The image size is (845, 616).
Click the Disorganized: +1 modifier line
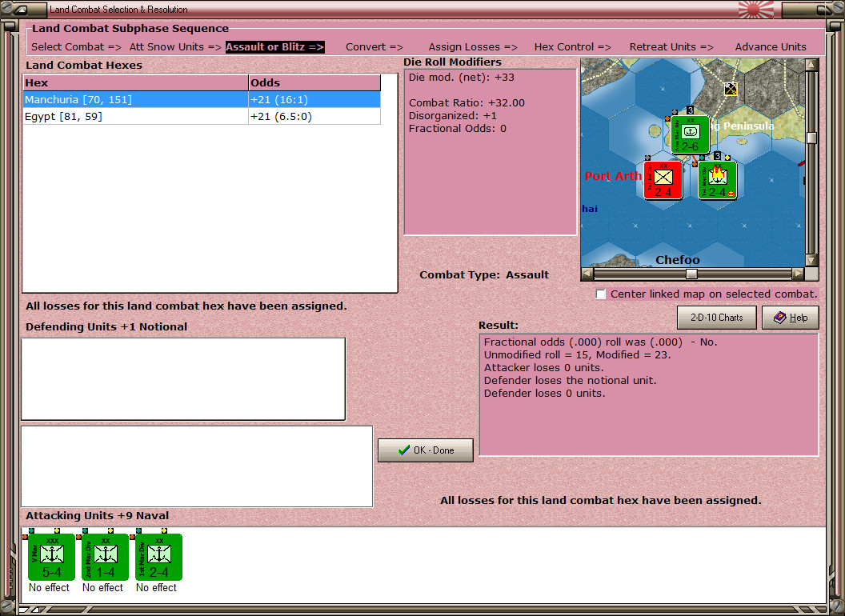point(453,116)
